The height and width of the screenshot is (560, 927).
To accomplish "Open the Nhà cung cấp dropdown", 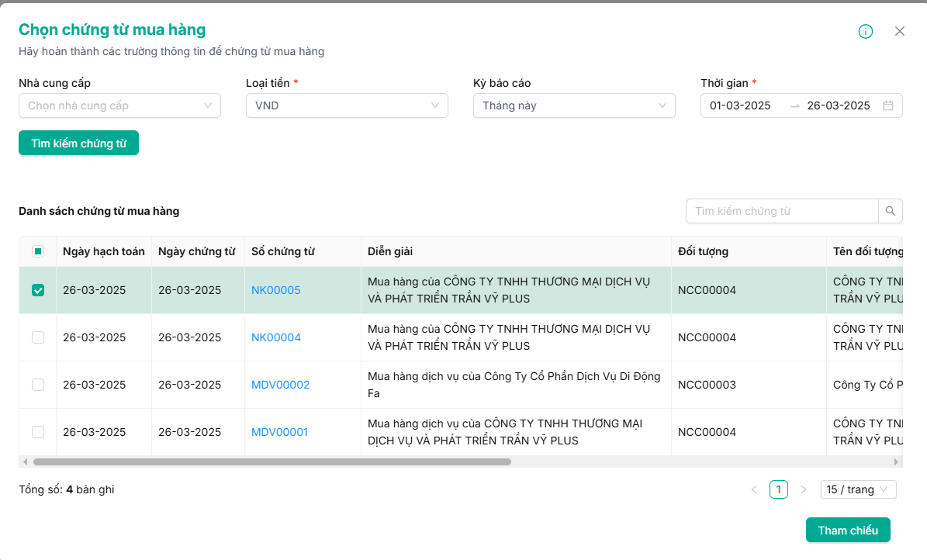I will click(119, 105).
